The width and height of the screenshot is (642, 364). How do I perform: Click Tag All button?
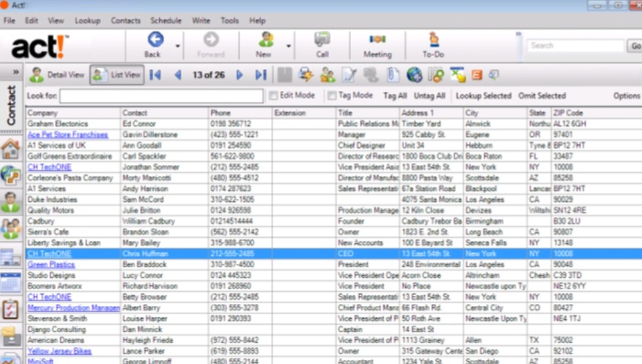point(395,96)
